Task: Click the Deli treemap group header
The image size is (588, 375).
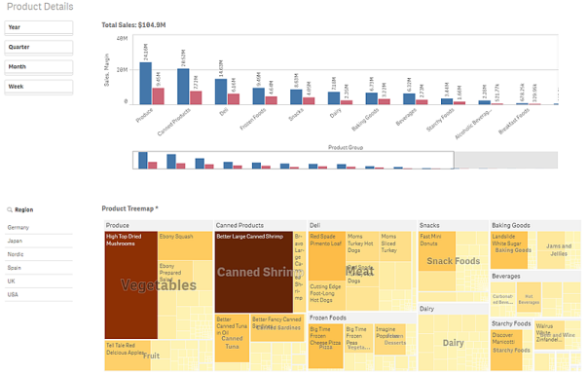Action: pos(362,225)
